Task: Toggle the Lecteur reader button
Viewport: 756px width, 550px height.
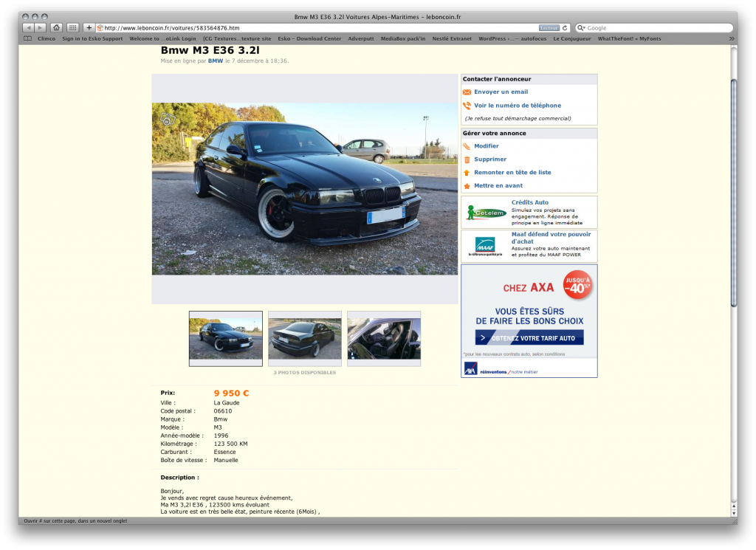Action: tap(549, 28)
